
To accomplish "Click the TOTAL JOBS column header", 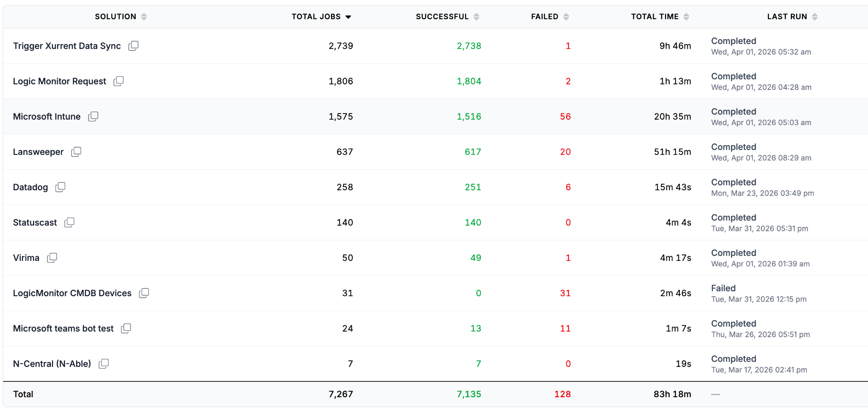I will pyautogui.click(x=316, y=17).
